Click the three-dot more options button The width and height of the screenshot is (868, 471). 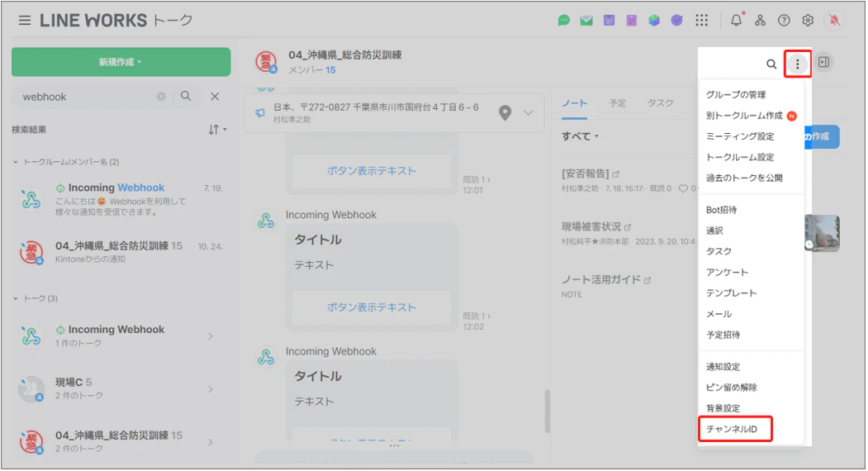(797, 64)
